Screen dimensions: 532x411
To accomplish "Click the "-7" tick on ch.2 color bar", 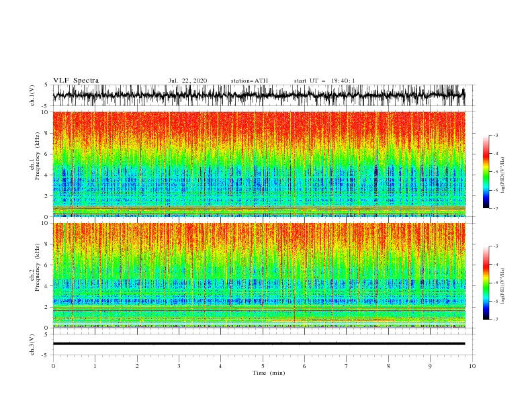I will click(496, 319).
